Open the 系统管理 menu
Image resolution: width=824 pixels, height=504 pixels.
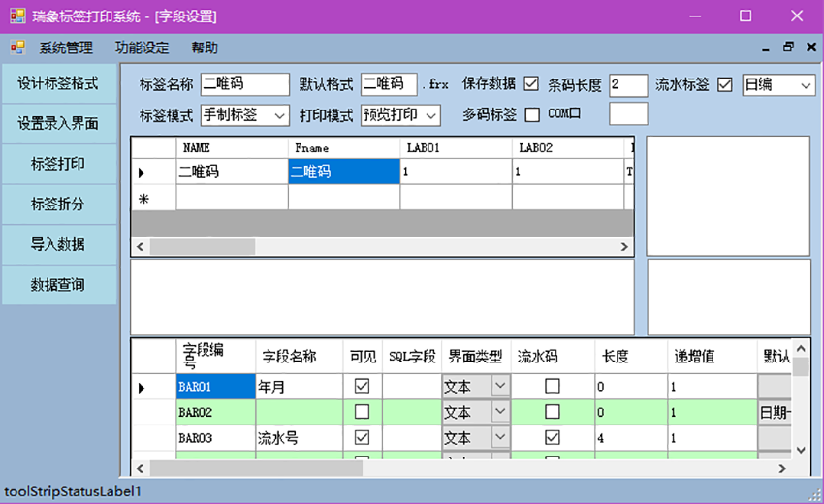(66, 47)
